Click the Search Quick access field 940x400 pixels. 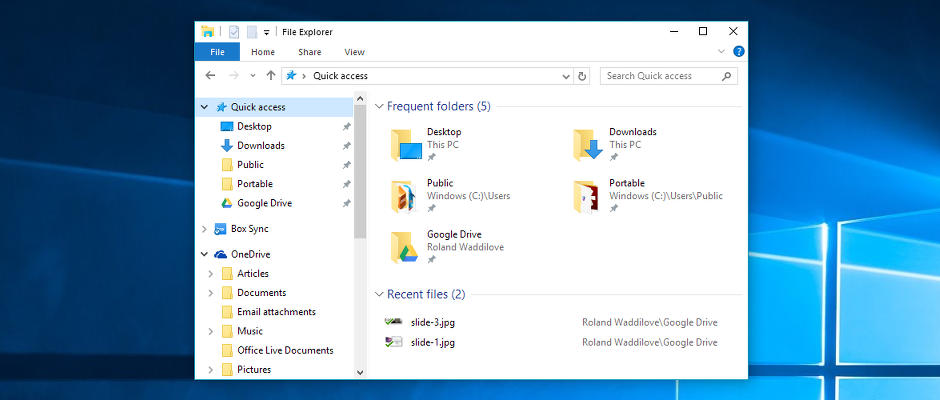coord(668,76)
